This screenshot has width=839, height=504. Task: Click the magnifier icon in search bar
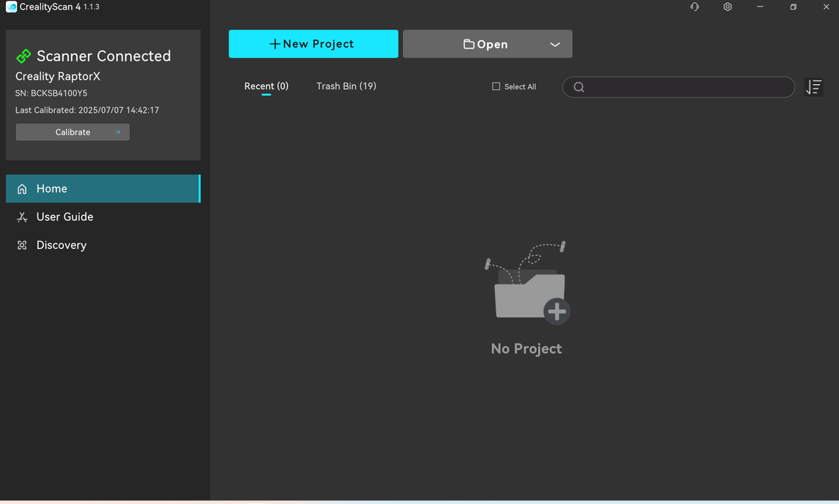click(579, 87)
